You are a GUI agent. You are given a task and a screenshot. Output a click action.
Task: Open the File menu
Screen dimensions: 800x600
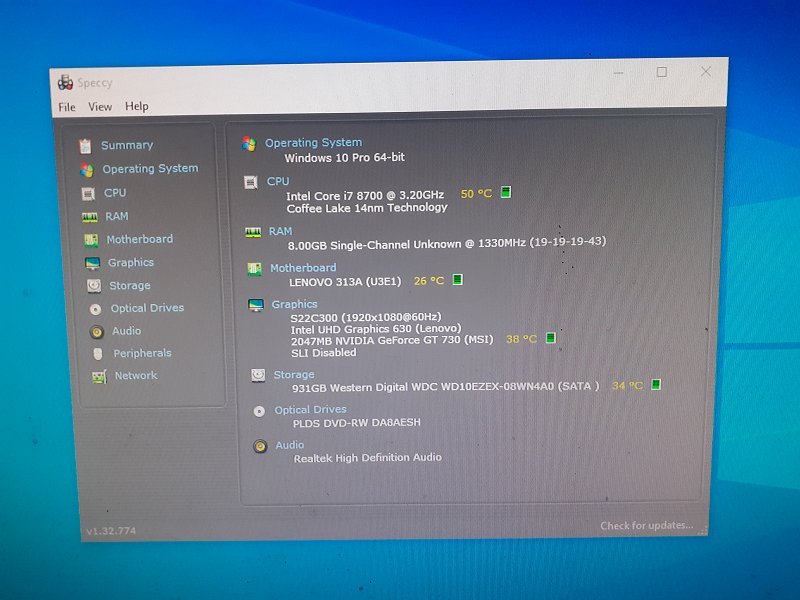pos(67,107)
